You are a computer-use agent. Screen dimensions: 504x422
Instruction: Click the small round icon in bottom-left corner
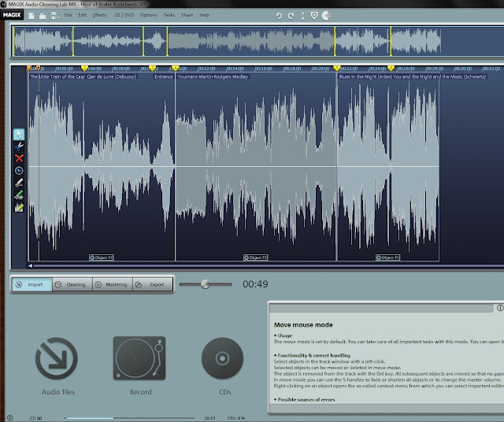pos(9,418)
